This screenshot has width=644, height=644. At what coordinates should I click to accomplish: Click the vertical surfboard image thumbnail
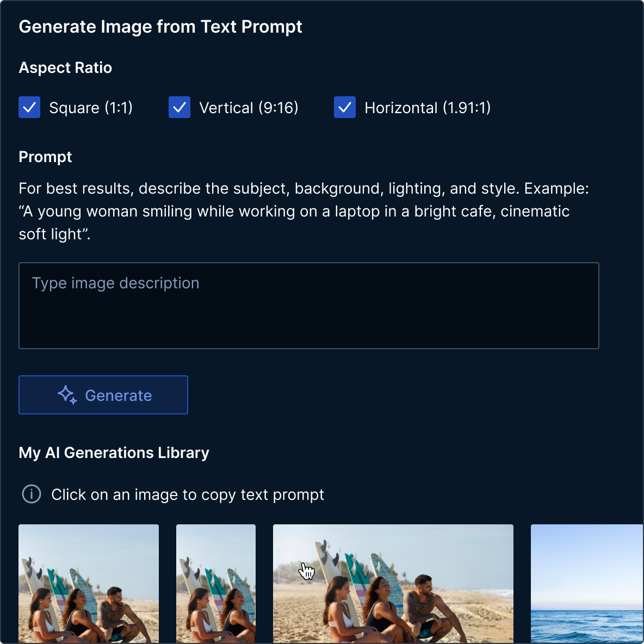215,584
